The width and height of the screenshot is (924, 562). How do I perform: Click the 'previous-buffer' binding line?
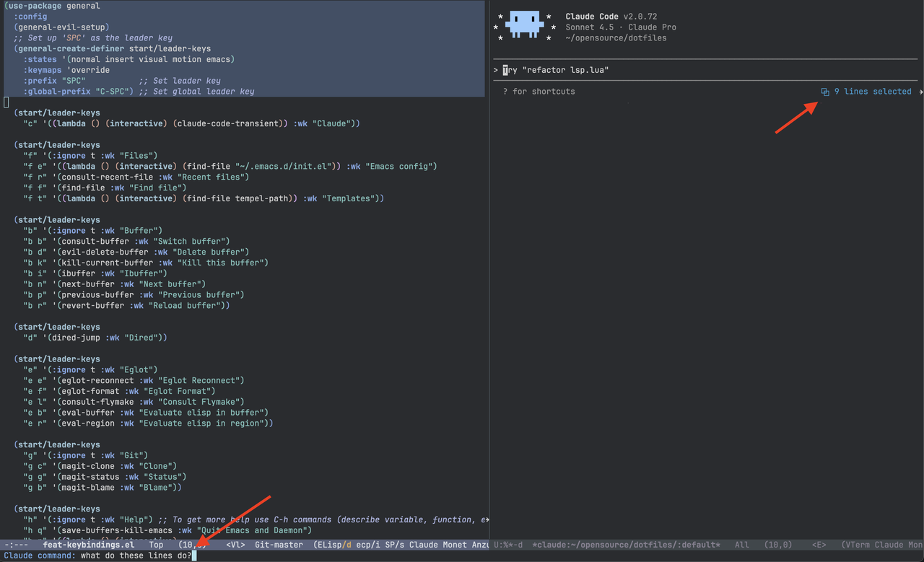pos(134,294)
